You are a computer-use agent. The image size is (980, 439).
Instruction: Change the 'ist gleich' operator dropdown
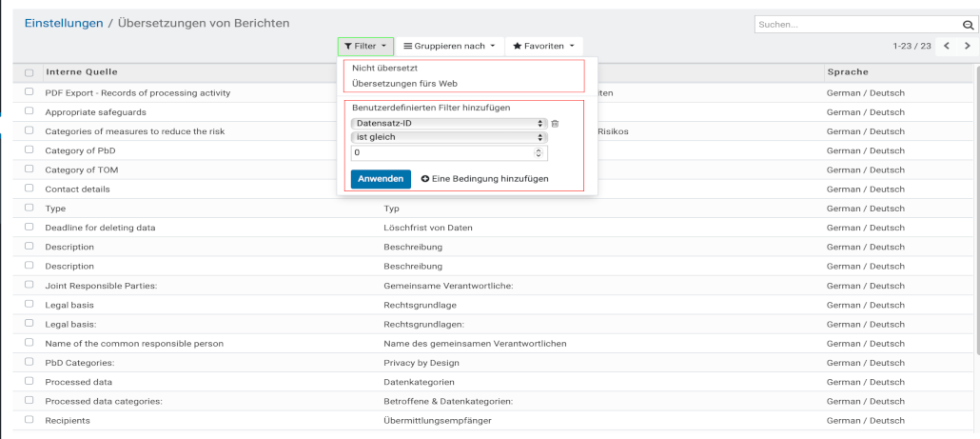448,137
